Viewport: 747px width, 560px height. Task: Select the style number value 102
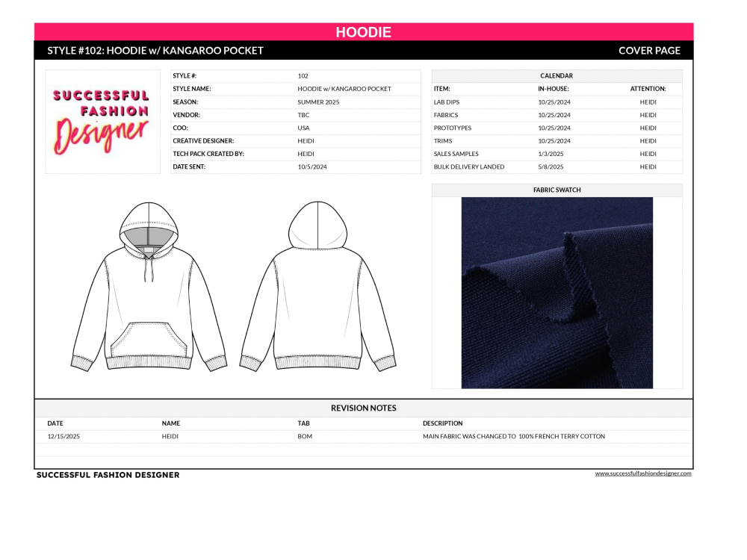[x=303, y=75]
